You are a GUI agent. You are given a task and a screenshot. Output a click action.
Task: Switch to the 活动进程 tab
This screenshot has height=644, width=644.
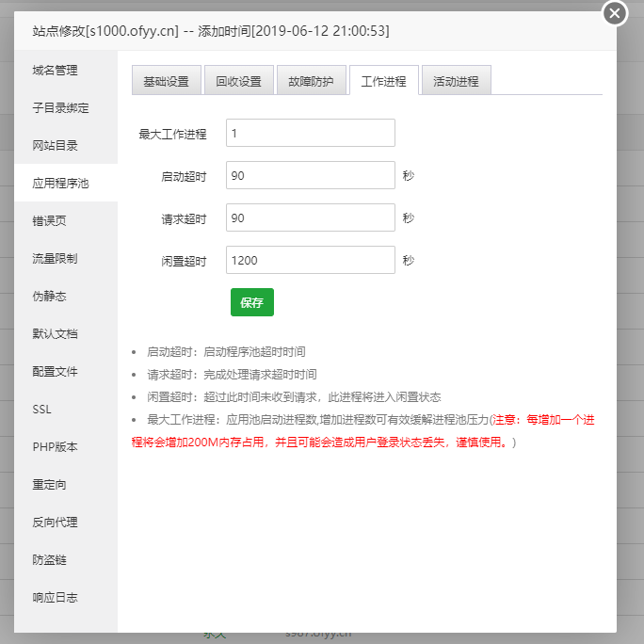457,81
